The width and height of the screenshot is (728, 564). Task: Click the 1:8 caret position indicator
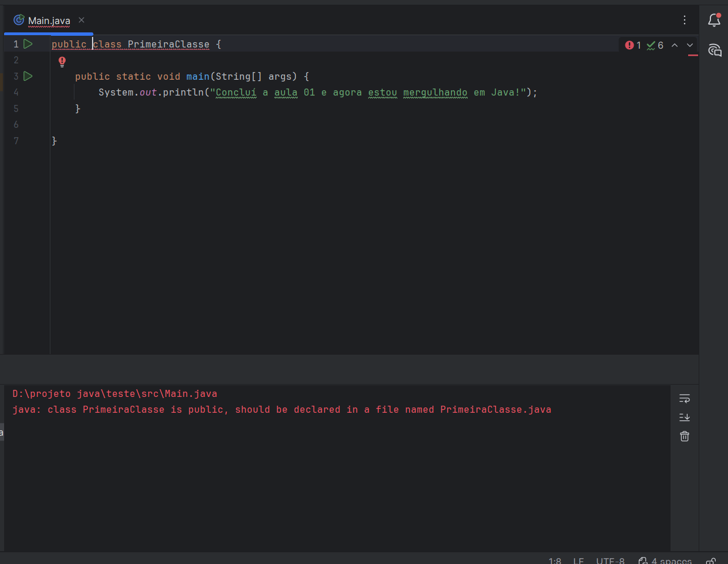554,560
